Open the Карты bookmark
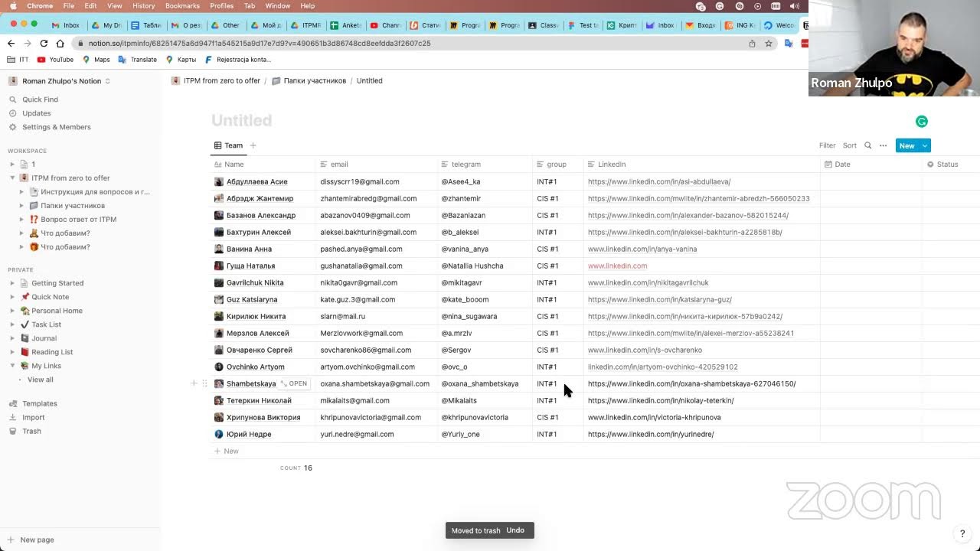Image resolution: width=980 pixels, height=551 pixels. click(x=181, y=60)
